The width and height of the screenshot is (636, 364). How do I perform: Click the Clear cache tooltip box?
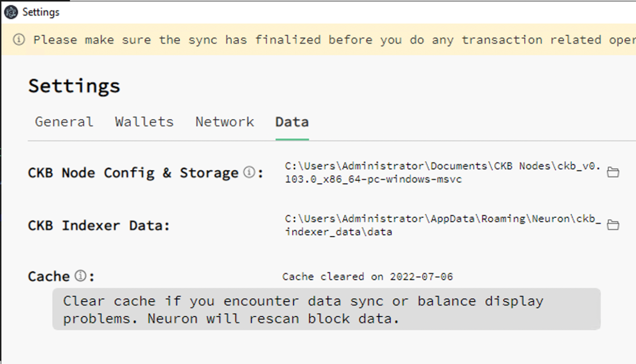tap(327, 309)
